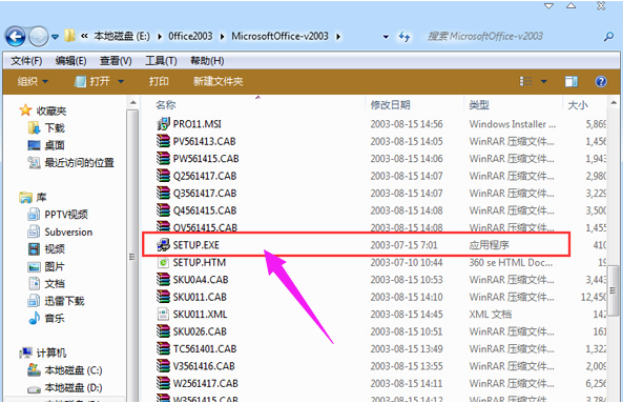Sort by 修改日期 column header

coord(390,104)
